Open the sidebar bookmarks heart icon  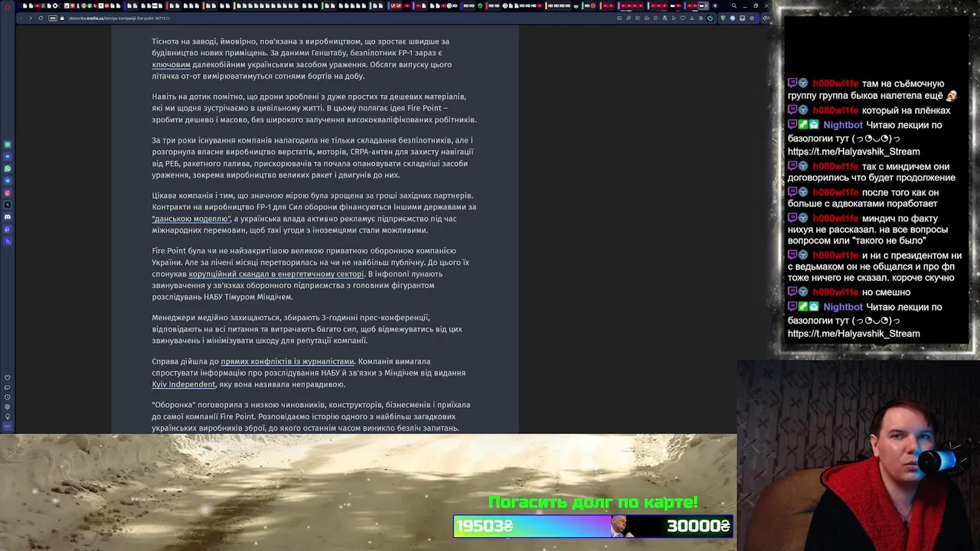coord(8,377)
